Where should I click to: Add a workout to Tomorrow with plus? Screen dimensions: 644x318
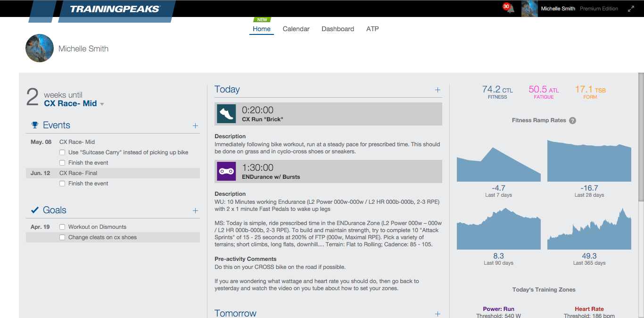click(438, 314)
